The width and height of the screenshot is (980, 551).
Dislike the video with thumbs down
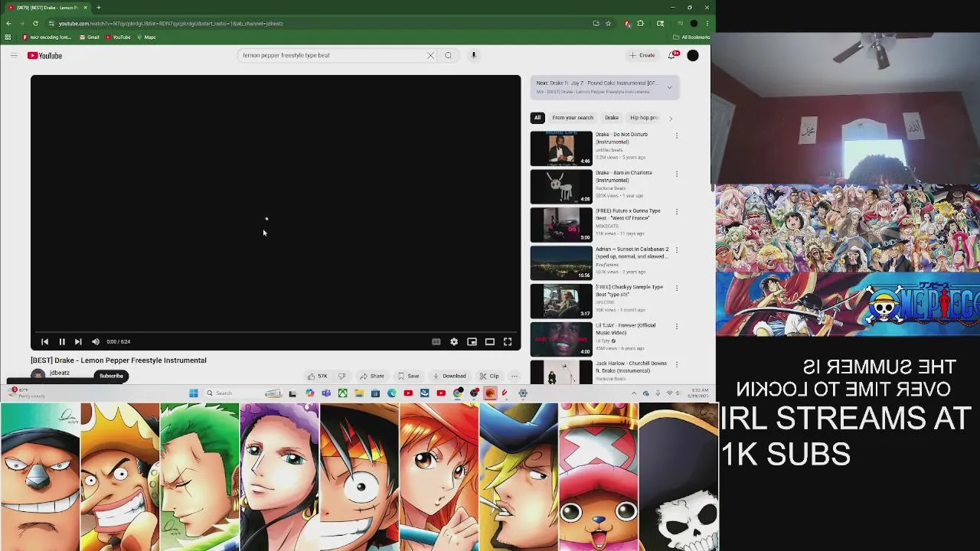click(x=341, y=376)
